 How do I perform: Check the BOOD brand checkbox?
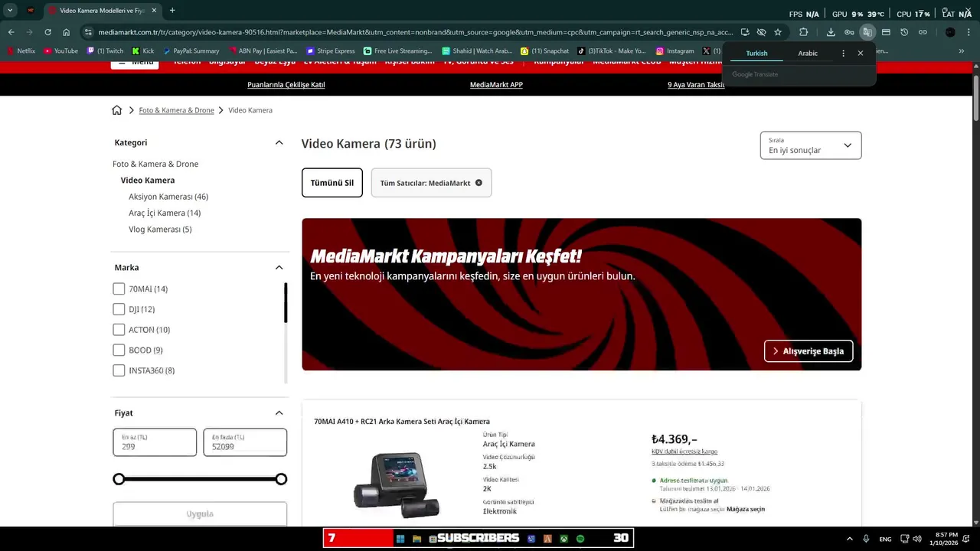[119, 350]
